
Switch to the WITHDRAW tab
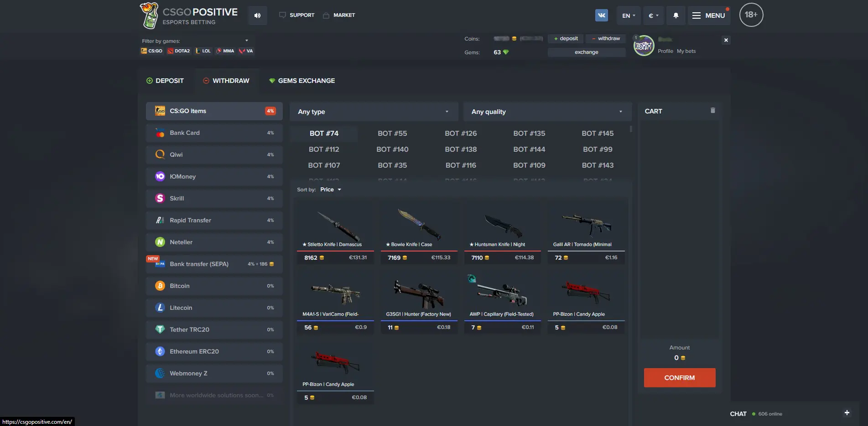(226, 81)
